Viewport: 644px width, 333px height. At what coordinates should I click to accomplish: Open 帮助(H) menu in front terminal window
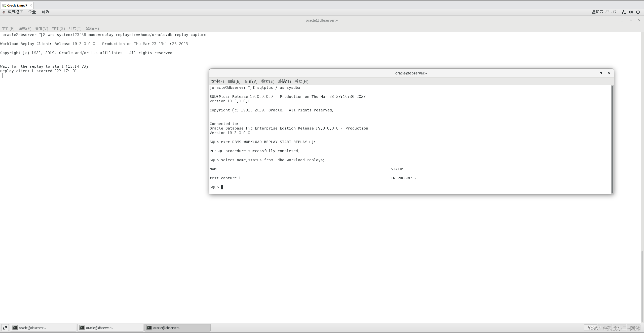[x=301, y=81]
